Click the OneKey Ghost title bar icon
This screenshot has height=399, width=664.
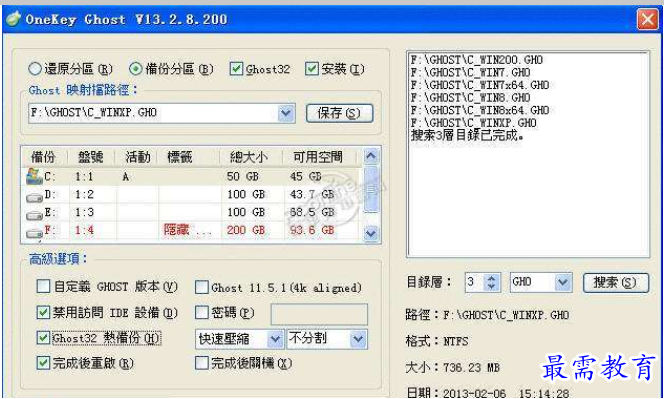point(13,19)
